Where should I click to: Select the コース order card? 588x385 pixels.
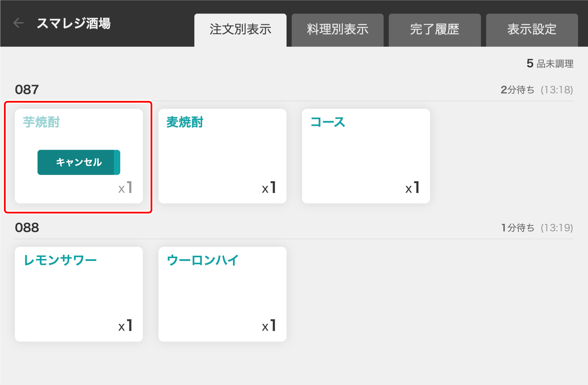(366, 156)
